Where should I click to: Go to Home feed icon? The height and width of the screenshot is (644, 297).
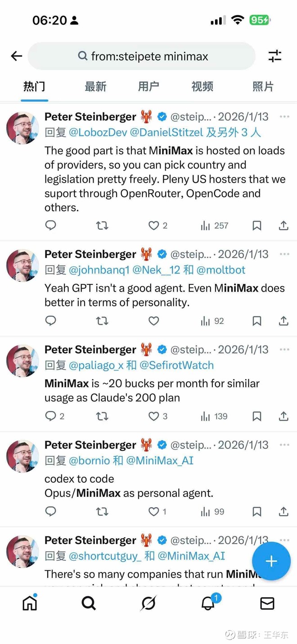[x=30, y=603]
